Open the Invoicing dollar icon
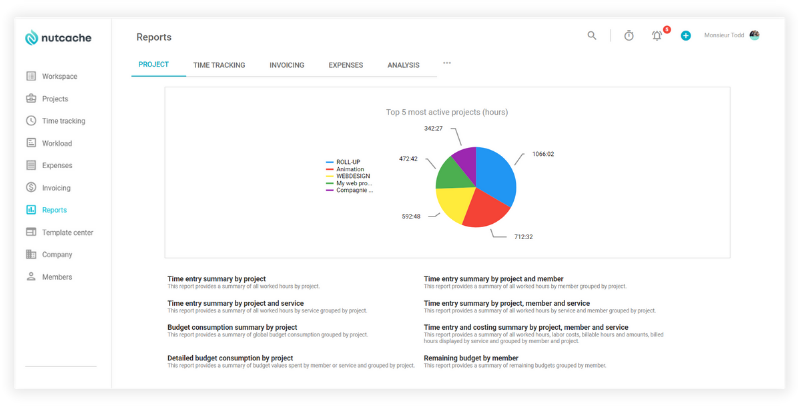 coord(31,188)
